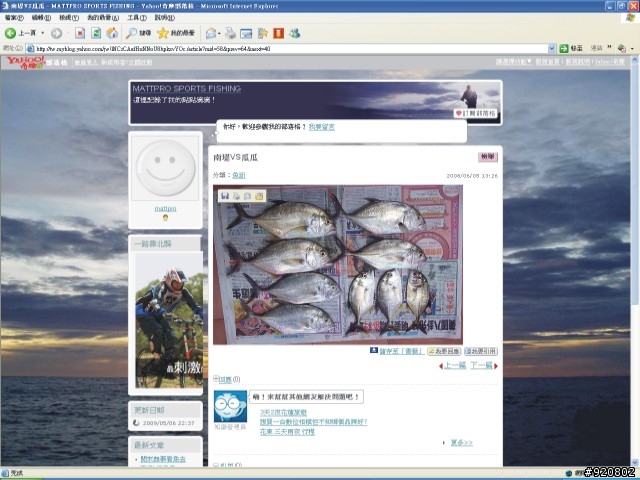Open the address bar history dropdown
The width and height of the screenshot is (640, 480).
(551, 49)
